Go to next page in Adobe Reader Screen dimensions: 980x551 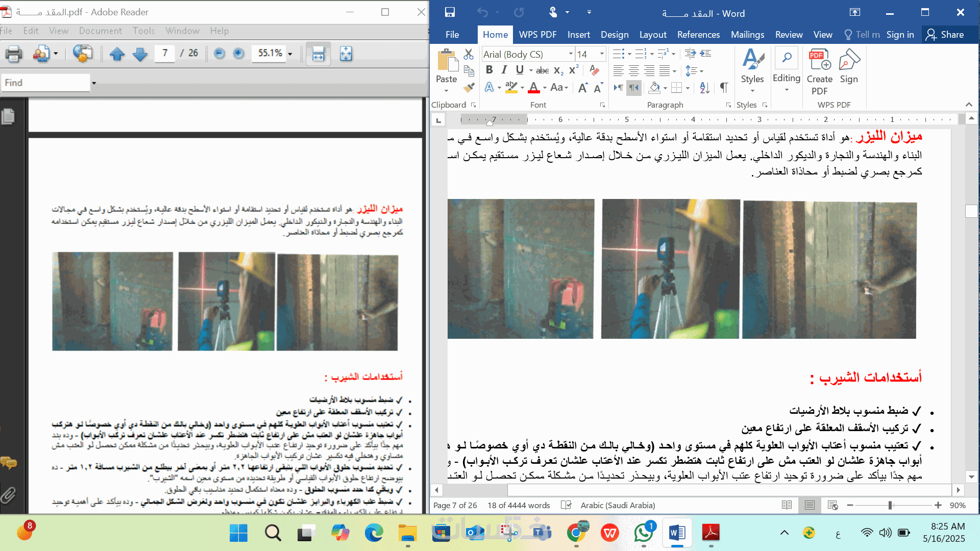click(140, 54)
